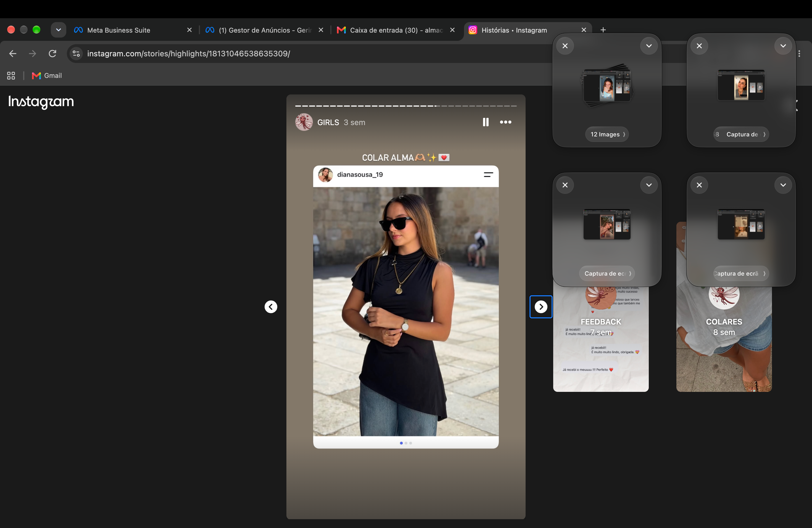Expand the tab search dropdown
This screenshot has width=812, height=528.
click(x=58, y=30)
